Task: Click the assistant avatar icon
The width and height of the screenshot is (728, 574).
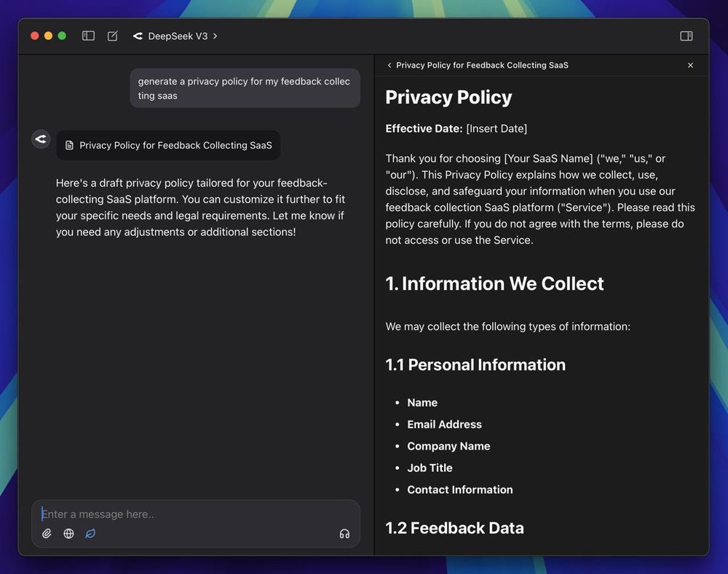Action: click(x=41, y=139)
